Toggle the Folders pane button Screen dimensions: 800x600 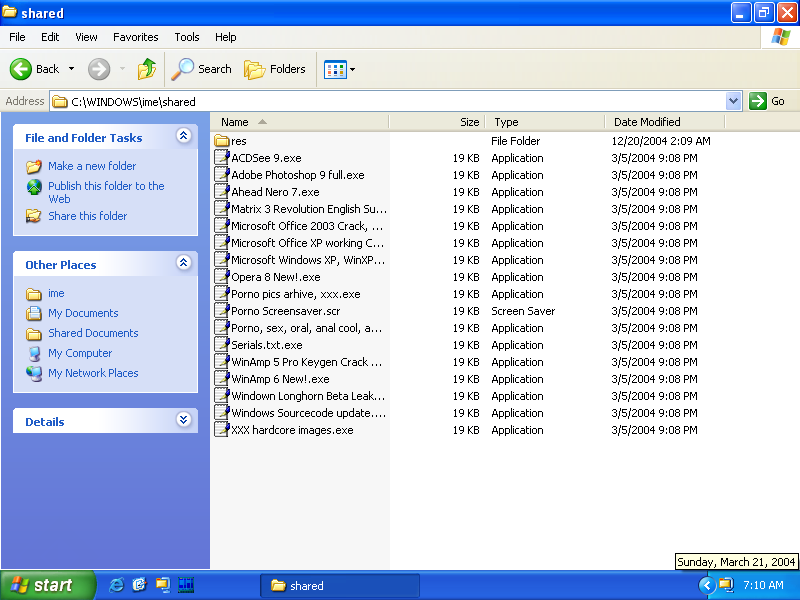[274, 69]
